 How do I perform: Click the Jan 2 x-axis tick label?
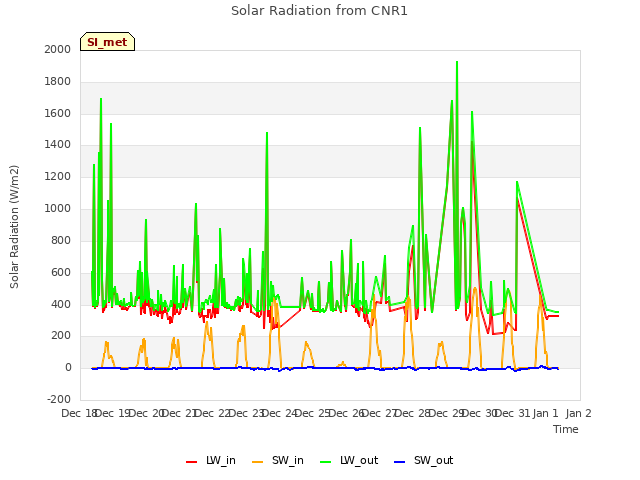coord(578,413)
